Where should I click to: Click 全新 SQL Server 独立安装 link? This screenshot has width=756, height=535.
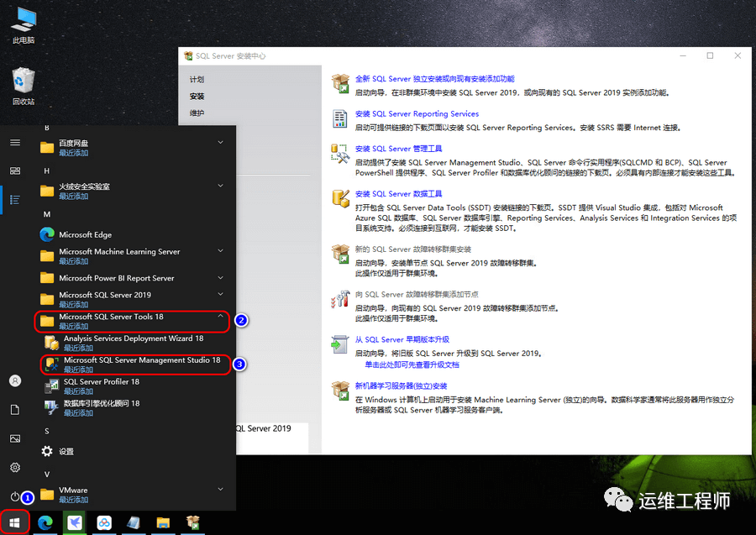[x=434, y=79]
